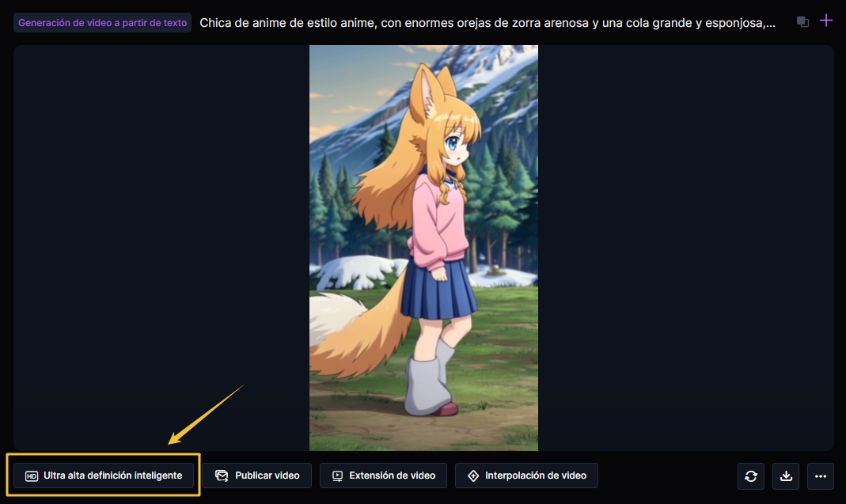Expand the truncated prompt at the ellipsis

[771, 23]
